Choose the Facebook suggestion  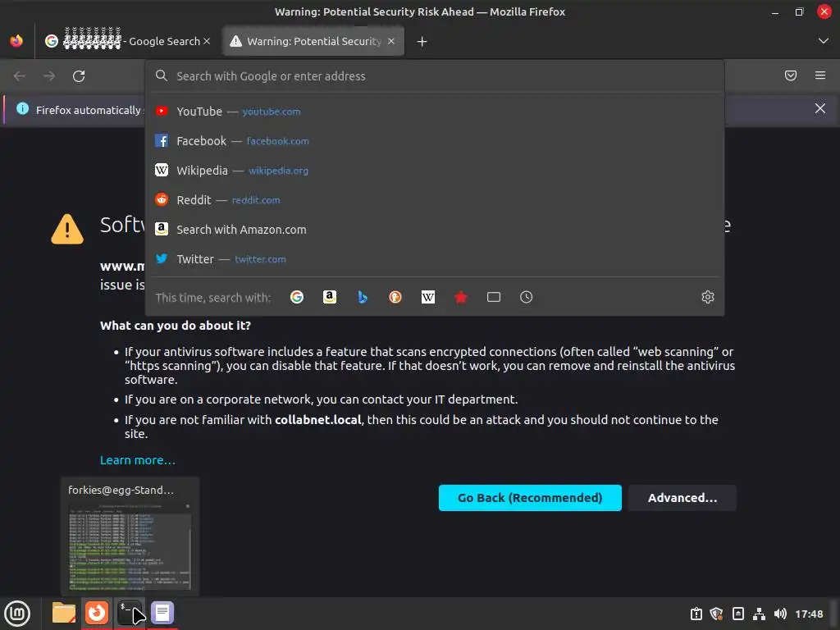pos(435,141)
